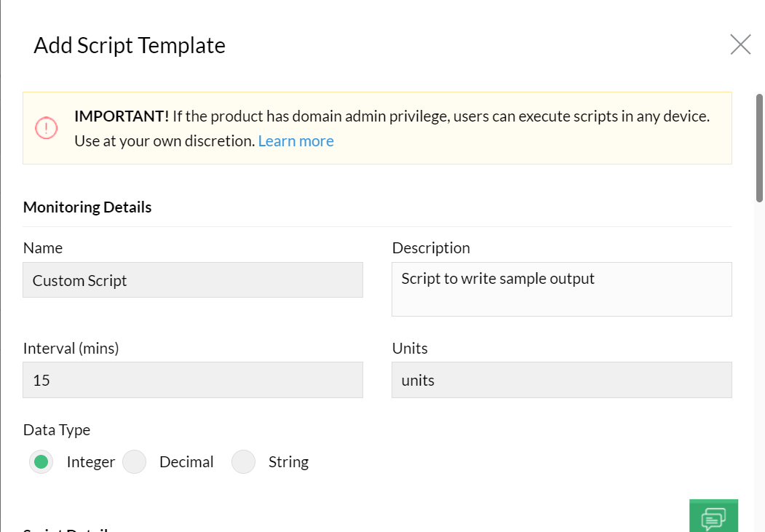Click the Interval field showing 15

[x=193, y=380]
